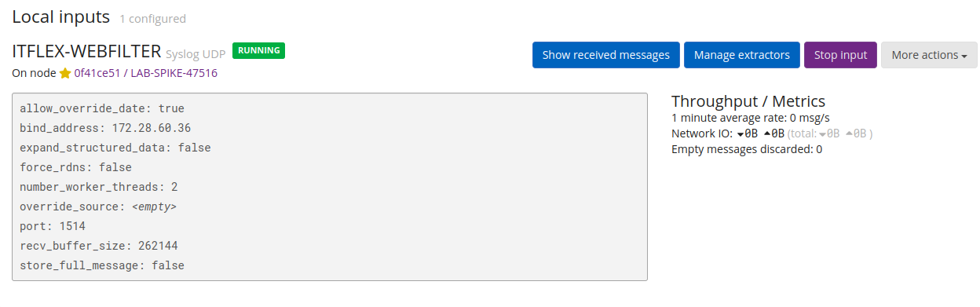Click the ITFLEX-WEBFILTER input title

tap(87, 52)
